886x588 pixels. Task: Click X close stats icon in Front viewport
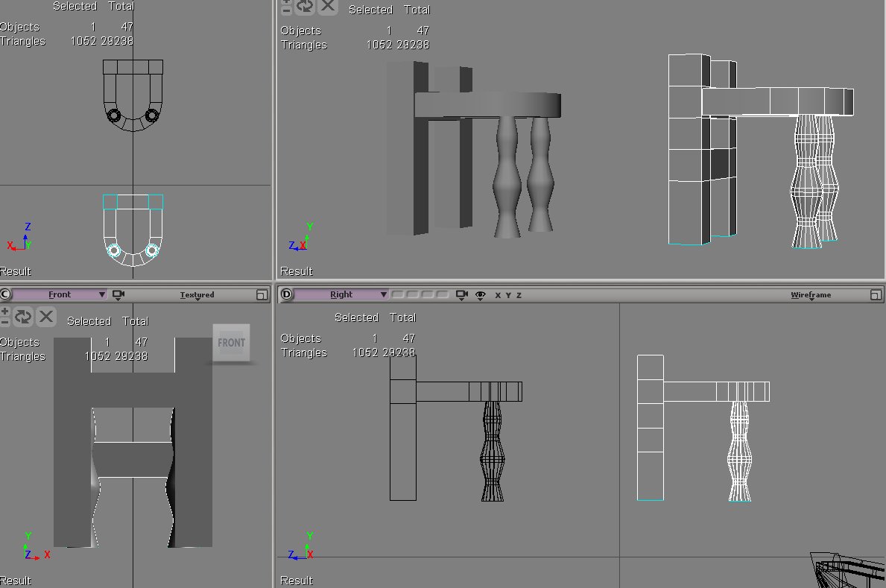click(46, 317)
